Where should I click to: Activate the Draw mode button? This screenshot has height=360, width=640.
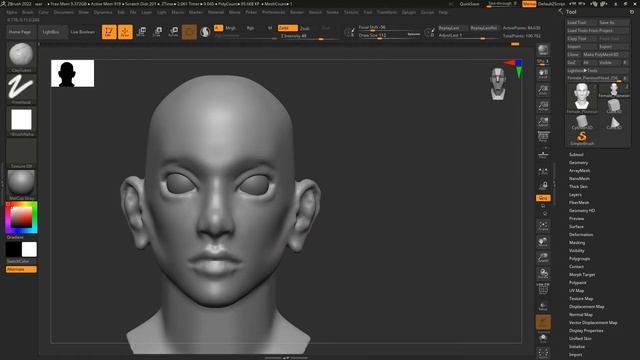(x=125, y=32)
